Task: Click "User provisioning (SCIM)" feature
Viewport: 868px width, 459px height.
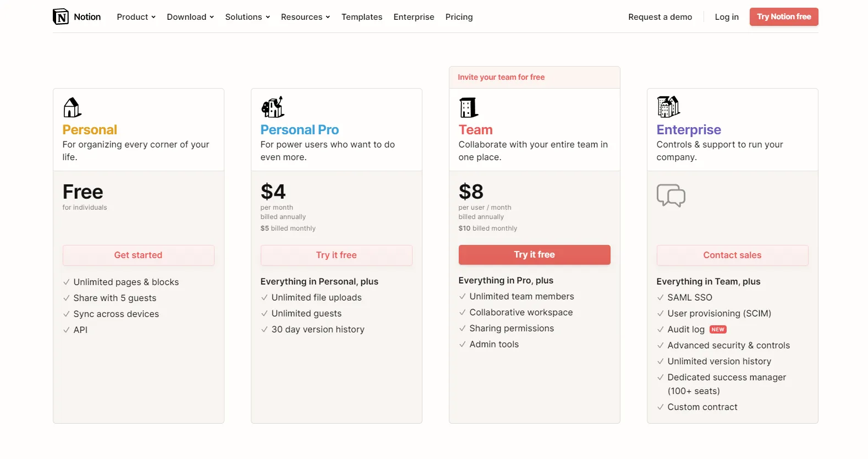Action: (x=719, y=314)
